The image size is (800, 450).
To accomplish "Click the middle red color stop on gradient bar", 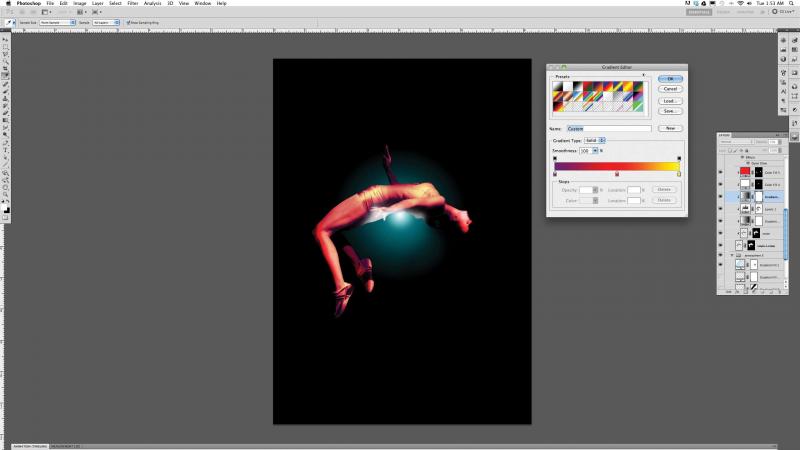I will (x=617, y=174).
